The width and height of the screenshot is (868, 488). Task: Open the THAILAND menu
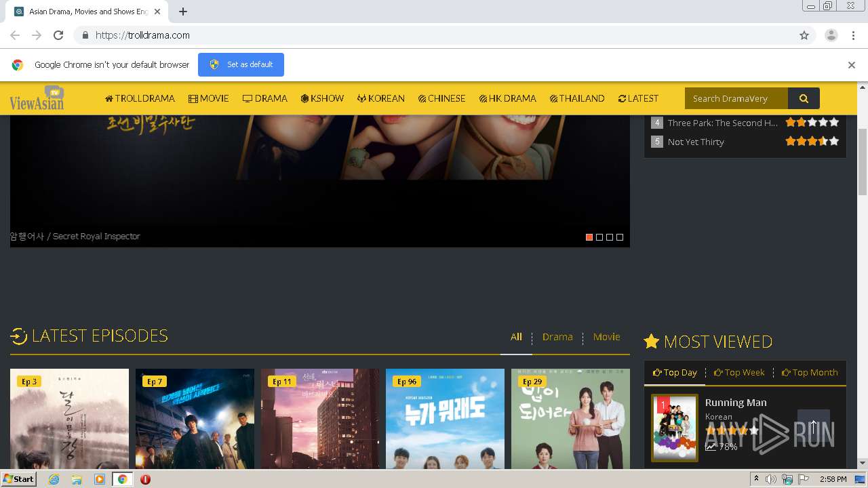tap(577, 98)
